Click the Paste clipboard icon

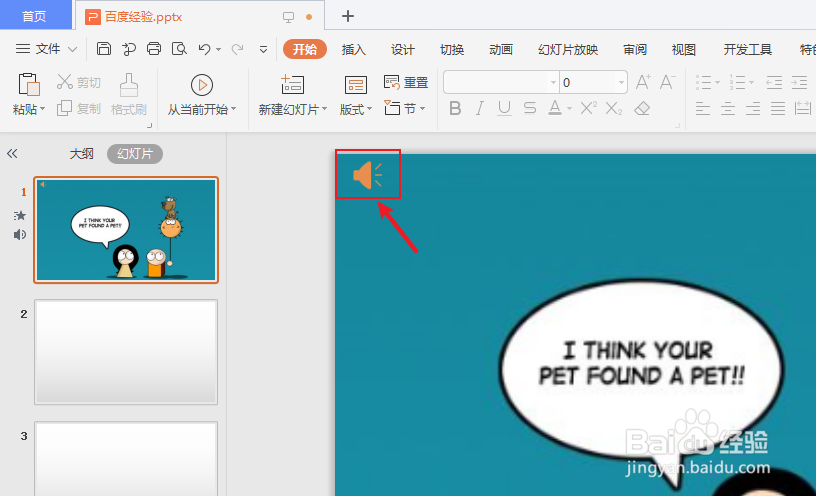(29, 84)
